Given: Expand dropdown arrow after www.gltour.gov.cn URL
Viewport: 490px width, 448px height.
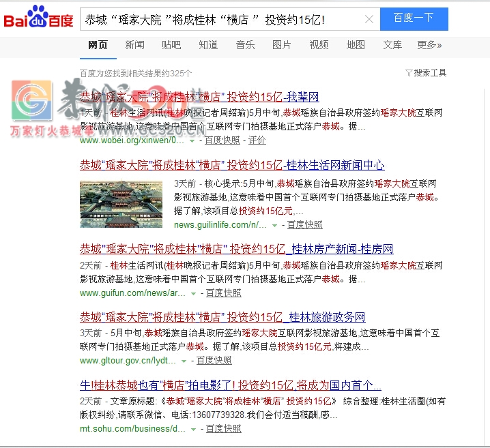Looking at the screenshot, I should 184,361.
